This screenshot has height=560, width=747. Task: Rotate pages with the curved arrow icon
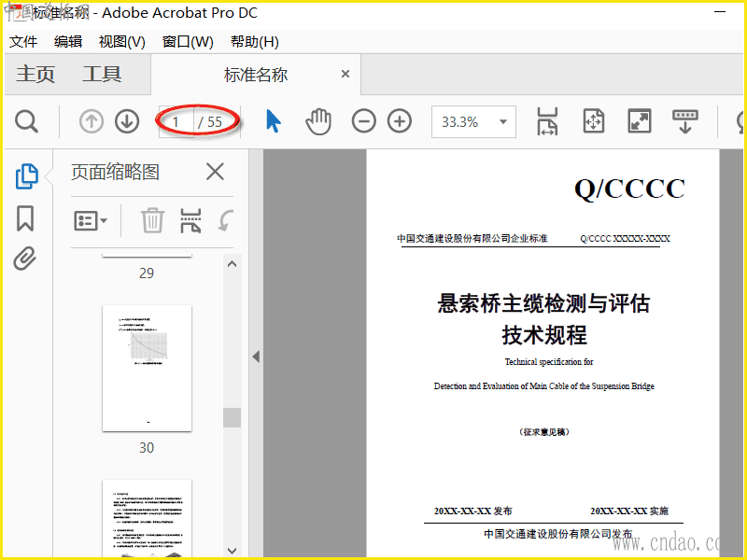point(225,221)
